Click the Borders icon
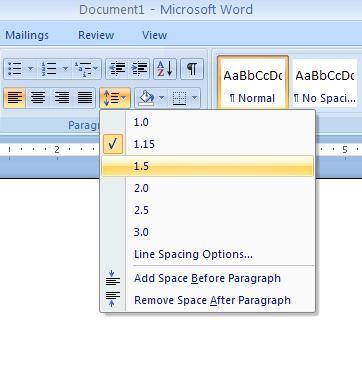This screenshot has width=362, height=376. coord(179,98)
